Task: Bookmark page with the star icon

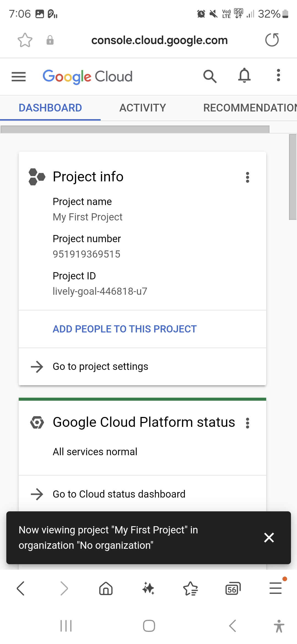Action: pos(25,40)
